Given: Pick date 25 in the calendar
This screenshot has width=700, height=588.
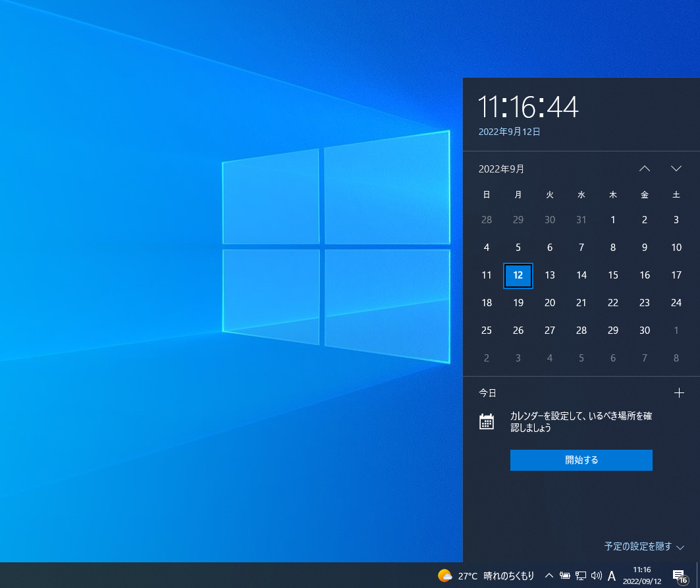Looking at the screenshot, I should 487,331.
